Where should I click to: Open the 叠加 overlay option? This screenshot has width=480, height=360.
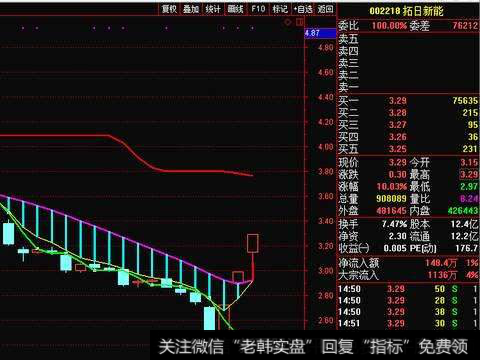[191, 9]
